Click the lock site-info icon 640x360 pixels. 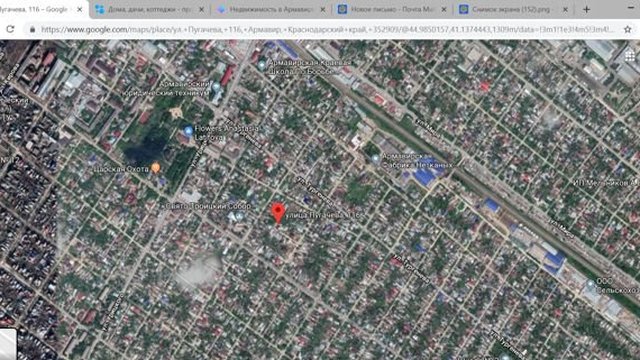point(32,29)
